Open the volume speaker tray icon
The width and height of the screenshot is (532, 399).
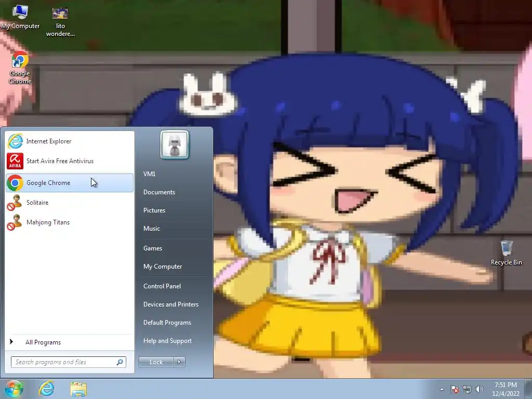coord(479,389)
